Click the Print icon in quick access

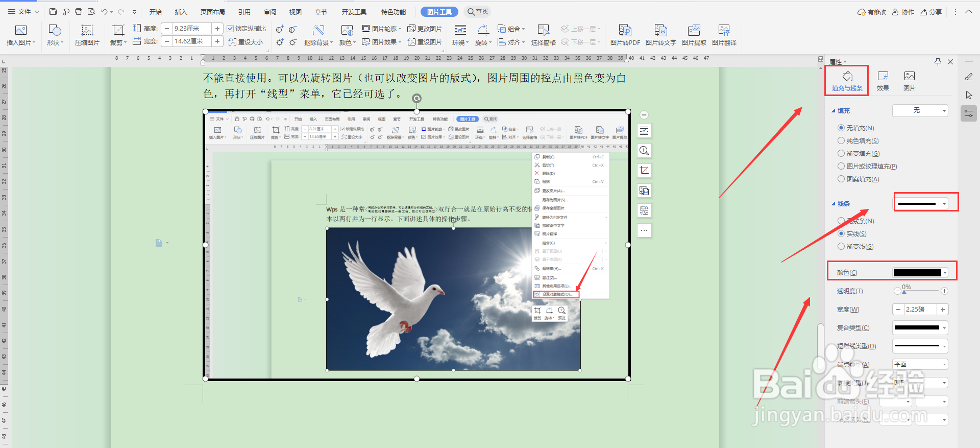[x=79, y=12]
